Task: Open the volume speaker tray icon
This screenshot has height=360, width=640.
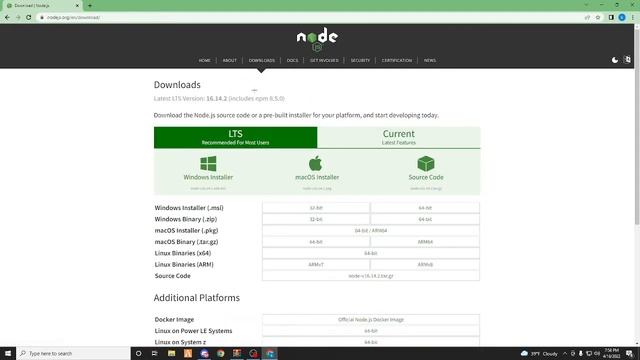Action: 597,353
